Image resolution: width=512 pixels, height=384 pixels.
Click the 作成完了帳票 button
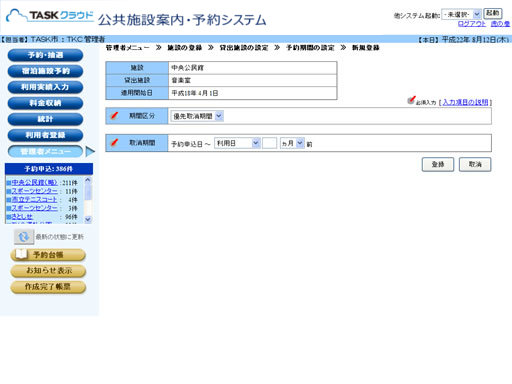[x=48, y=287]
